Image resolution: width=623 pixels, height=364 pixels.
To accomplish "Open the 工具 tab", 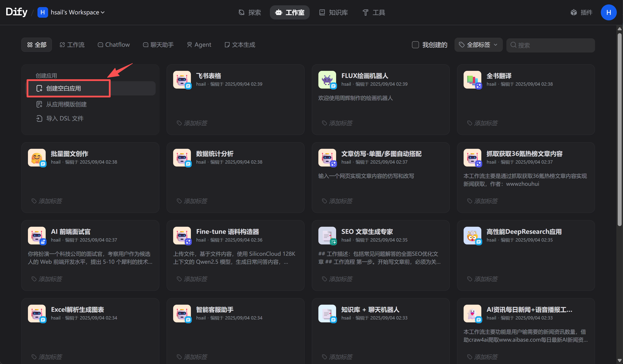I will tap(374, 12).
